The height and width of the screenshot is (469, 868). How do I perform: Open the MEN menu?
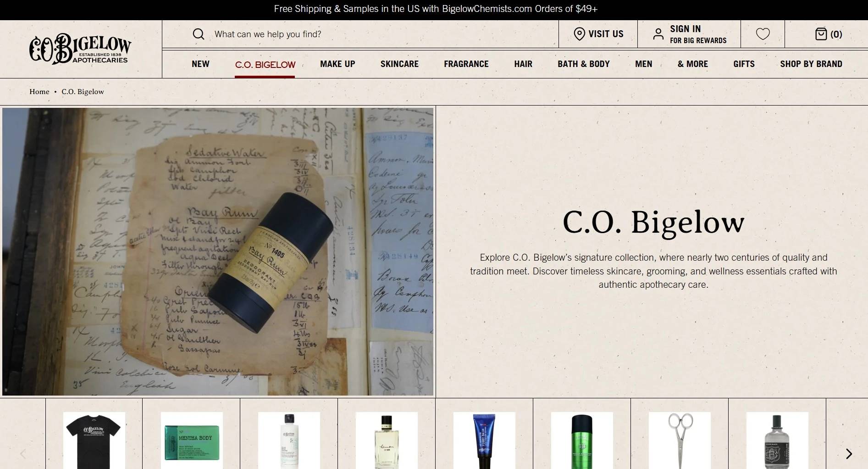(644, 64)
